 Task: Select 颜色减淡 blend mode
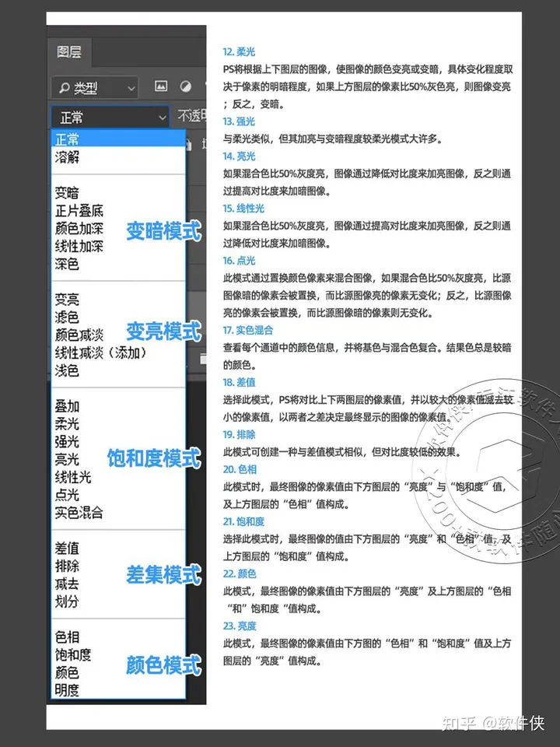pyautogui.click(x=79, y=335)
